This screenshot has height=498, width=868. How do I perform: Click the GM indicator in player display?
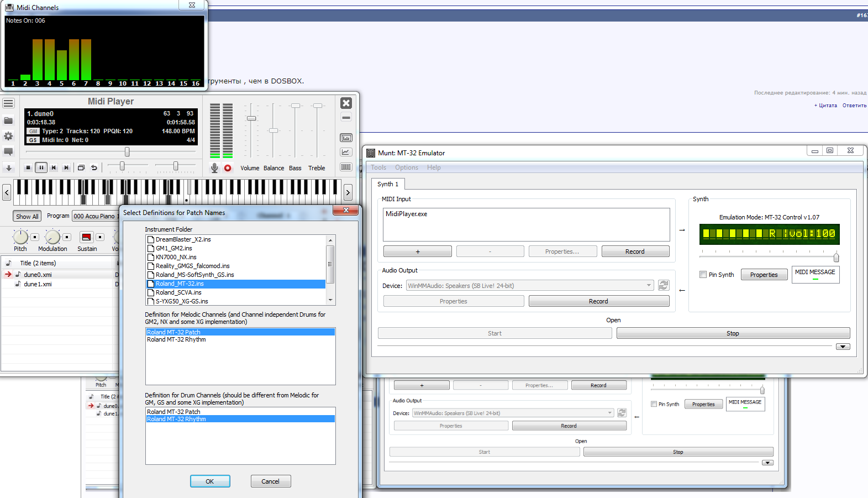(33, 131)
